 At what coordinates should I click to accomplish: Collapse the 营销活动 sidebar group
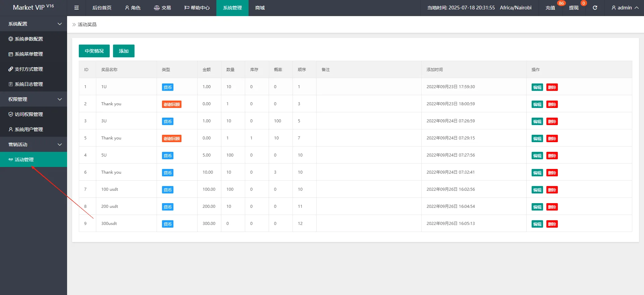pos(34,144)
